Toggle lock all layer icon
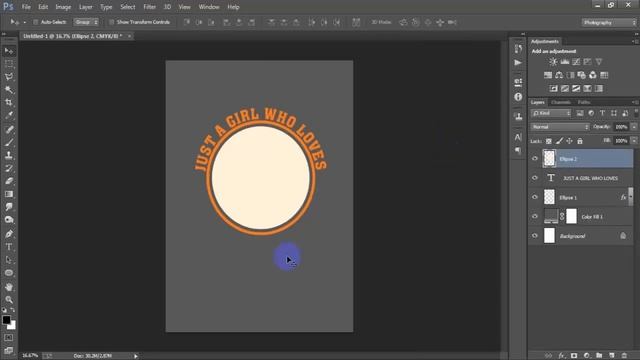Screen dimensions: 640x360 [x=580, y=141]
